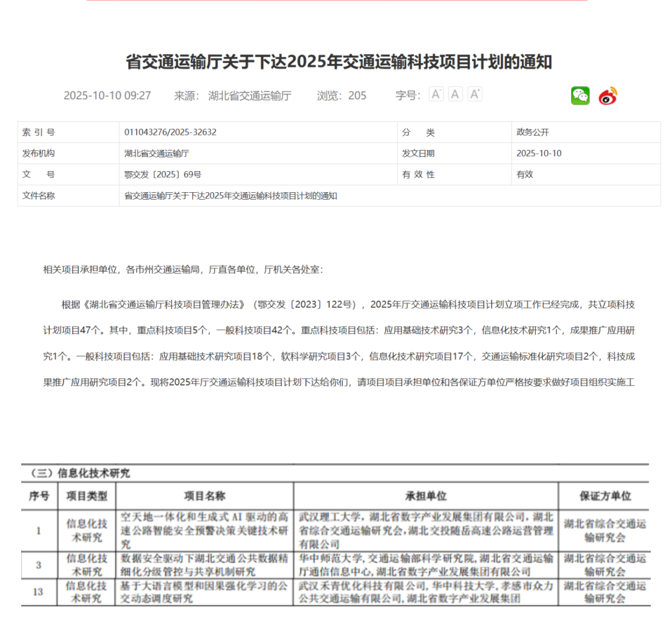Increase font size with A+ icon

click(x=475, y=95)
